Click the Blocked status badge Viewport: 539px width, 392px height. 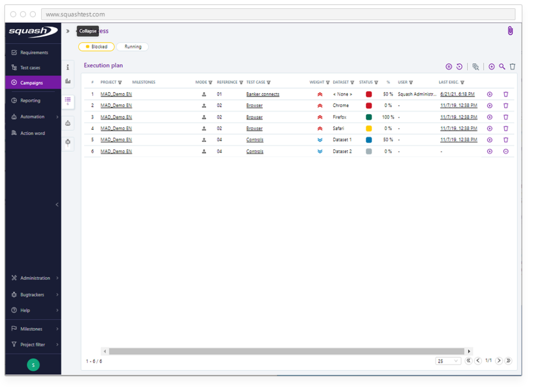tap(96, 47)
